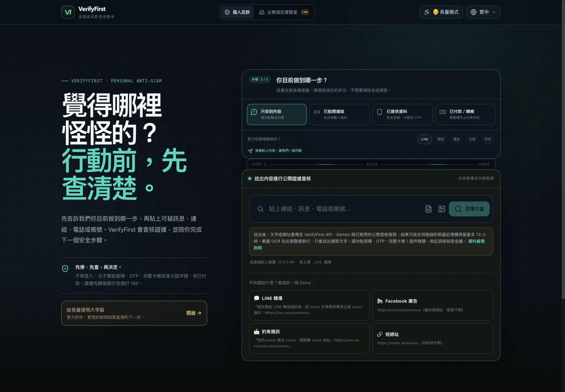
Task: Click the magnifier icon in paste field
Action: coord(260,209)
